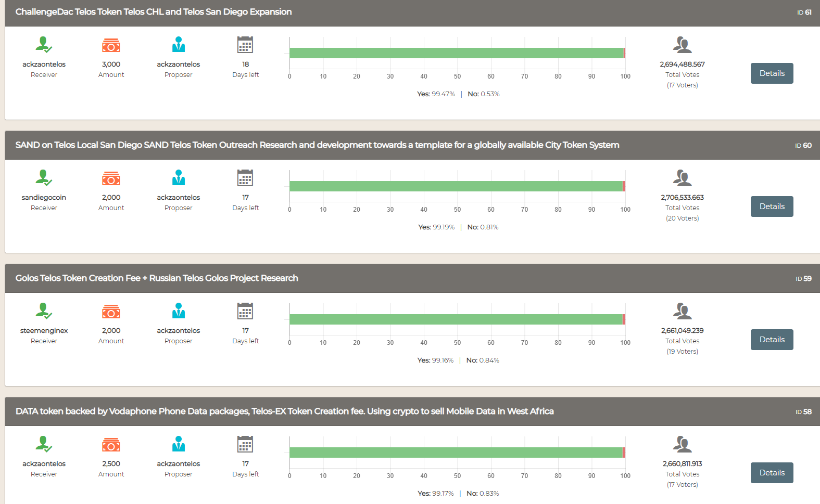
Task: Click the Yes: 99.17% result
Action: 435,494
